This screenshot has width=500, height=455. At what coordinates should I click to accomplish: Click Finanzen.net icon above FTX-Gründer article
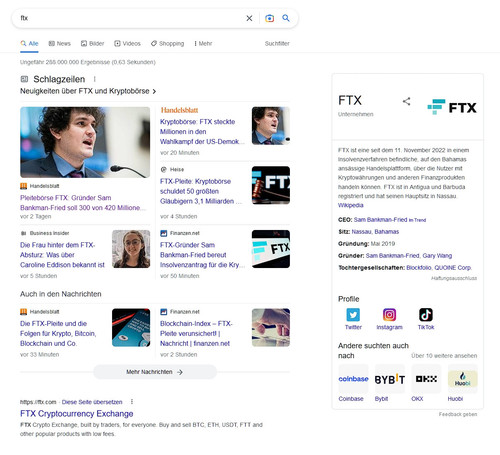(163, 233)
